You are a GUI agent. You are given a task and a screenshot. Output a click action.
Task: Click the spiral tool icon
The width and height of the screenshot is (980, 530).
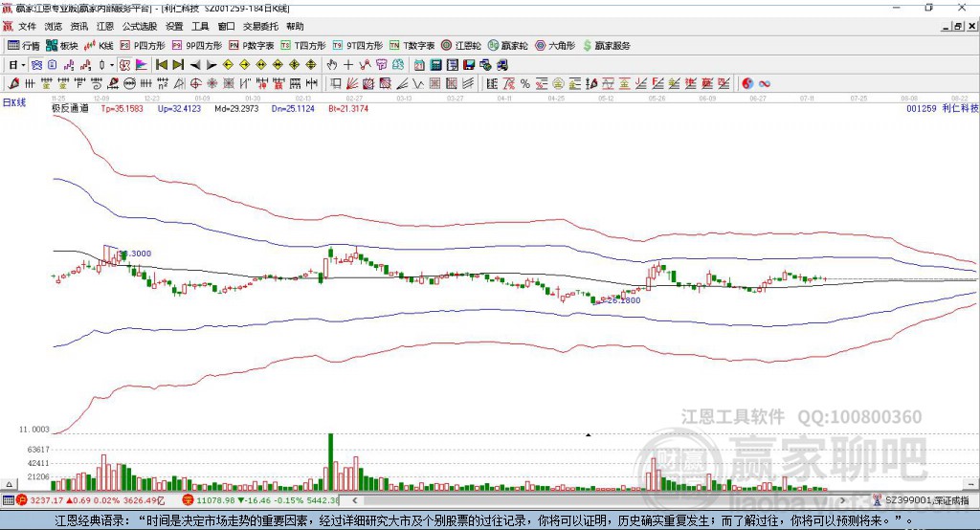pyautogui.click(x=97, y=84)
